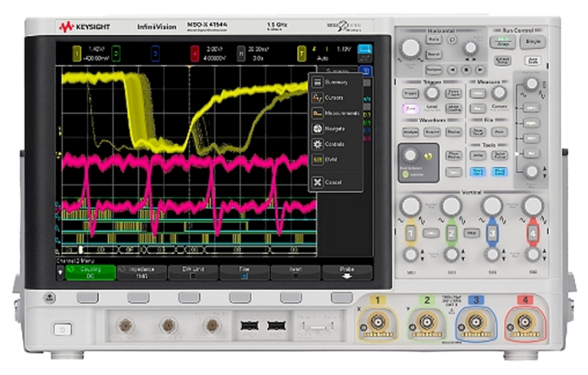The height and width of the screenshot is (375, 588).
Task: Choose Summary in the sidebar popup menu
Action: [336, 83]
